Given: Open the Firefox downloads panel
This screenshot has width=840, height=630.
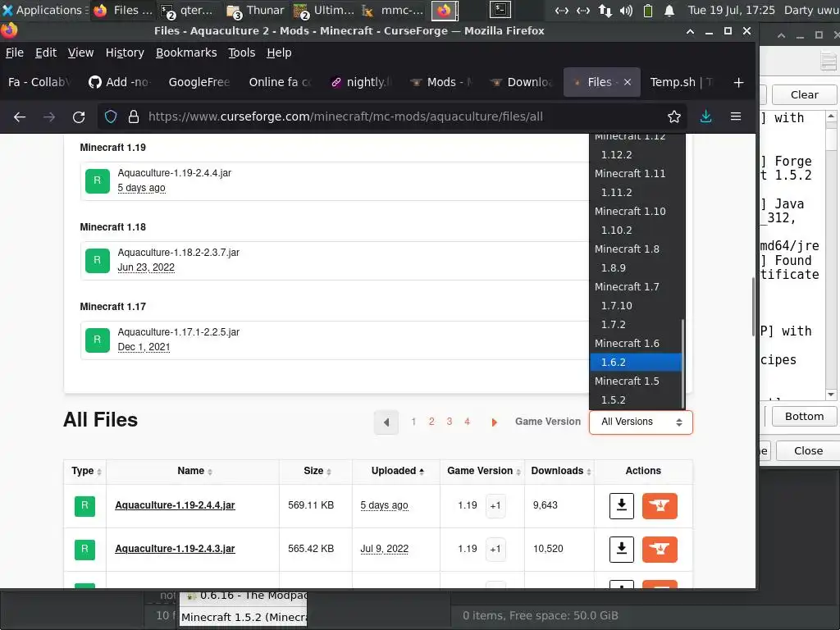Looking at the screenshot, I should coord(706,116).
